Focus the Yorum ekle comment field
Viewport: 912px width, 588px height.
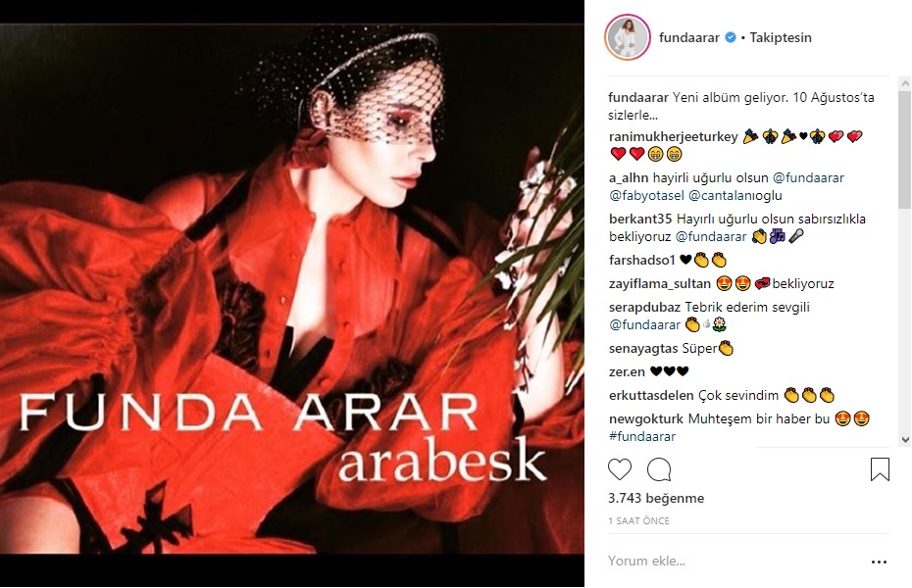point(735,562)
